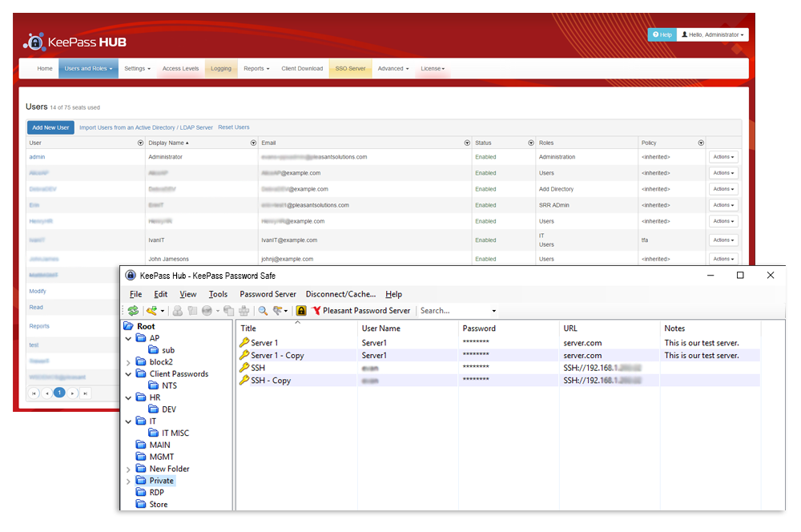Click key icon of Server 1 entry
801x532 pixels.
(x=244, y=342)
